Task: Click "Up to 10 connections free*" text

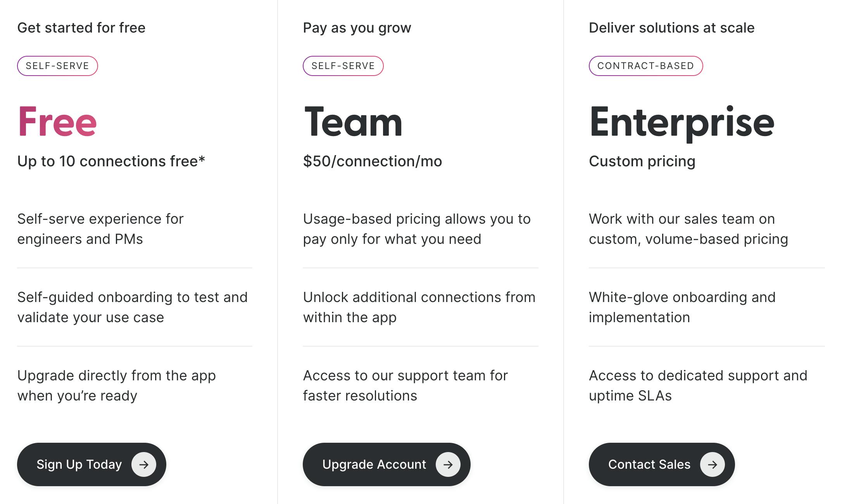Action: 111,161
